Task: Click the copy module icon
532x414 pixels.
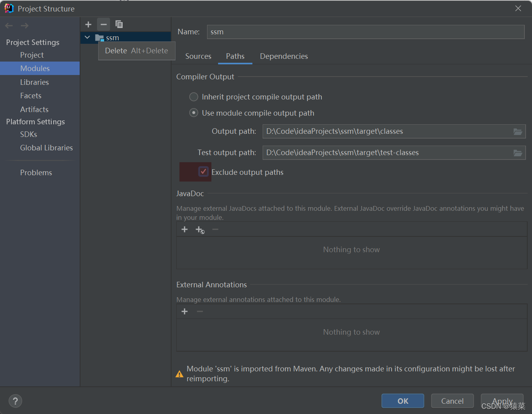Action: coord(119,24)
